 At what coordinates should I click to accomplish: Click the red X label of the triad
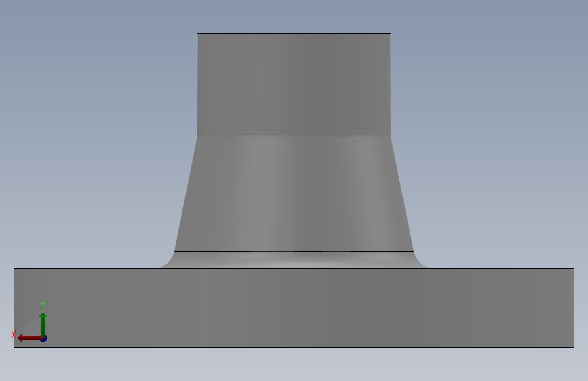[14, 334]
